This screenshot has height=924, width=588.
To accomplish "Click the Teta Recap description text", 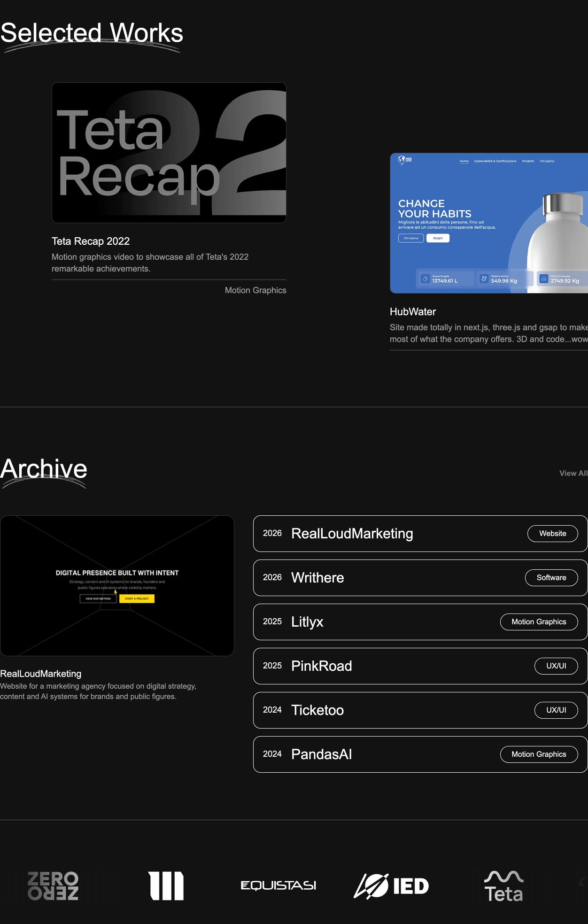I will coord(150,263).
